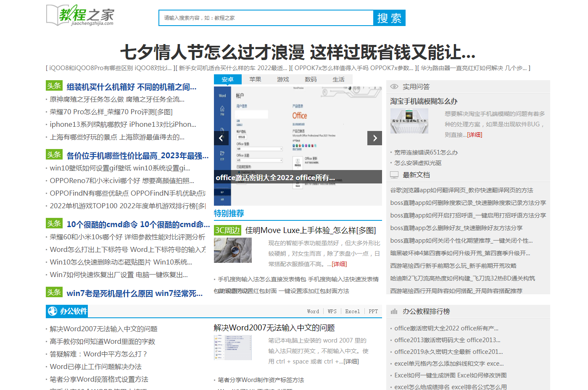
Task: Open 原神腐殖之牙任务 article
Action: coord(117,99)
